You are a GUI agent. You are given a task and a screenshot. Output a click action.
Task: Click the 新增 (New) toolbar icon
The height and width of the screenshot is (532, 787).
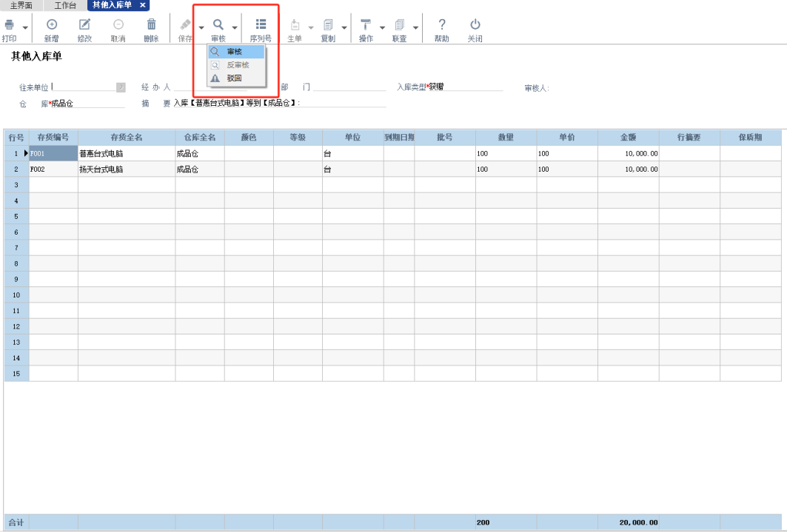51,26
